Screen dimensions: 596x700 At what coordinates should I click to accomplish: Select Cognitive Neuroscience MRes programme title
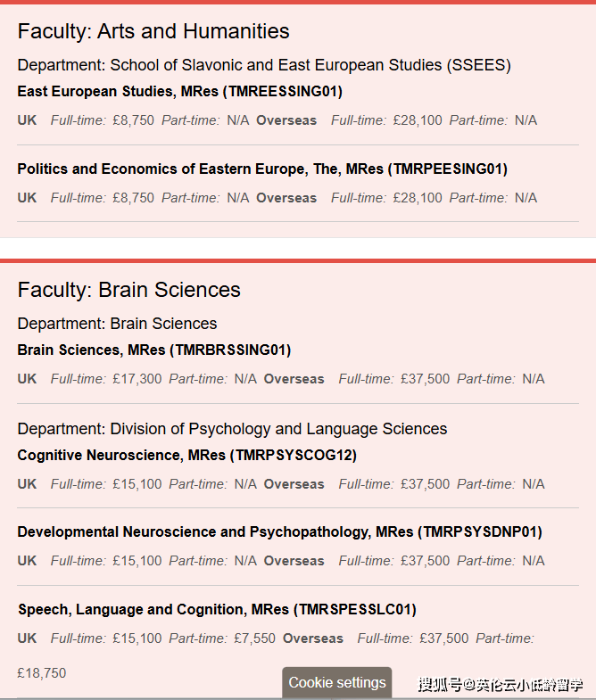click(x=186, y=455)
